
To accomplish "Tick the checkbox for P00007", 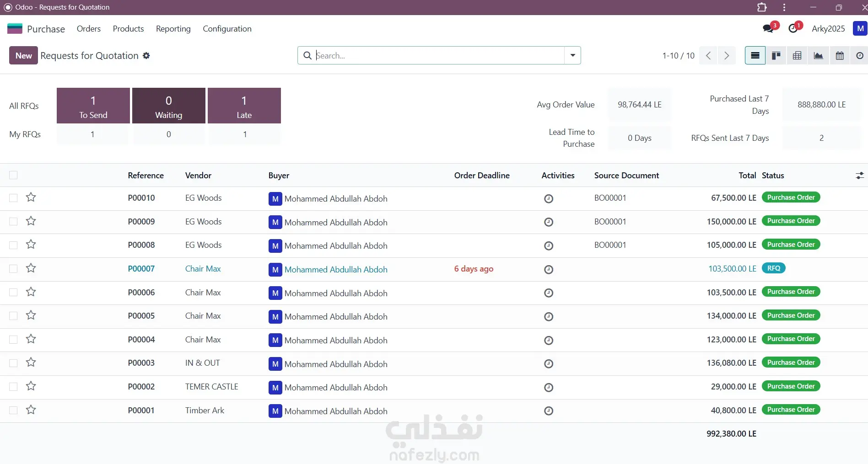I will 13,269.
